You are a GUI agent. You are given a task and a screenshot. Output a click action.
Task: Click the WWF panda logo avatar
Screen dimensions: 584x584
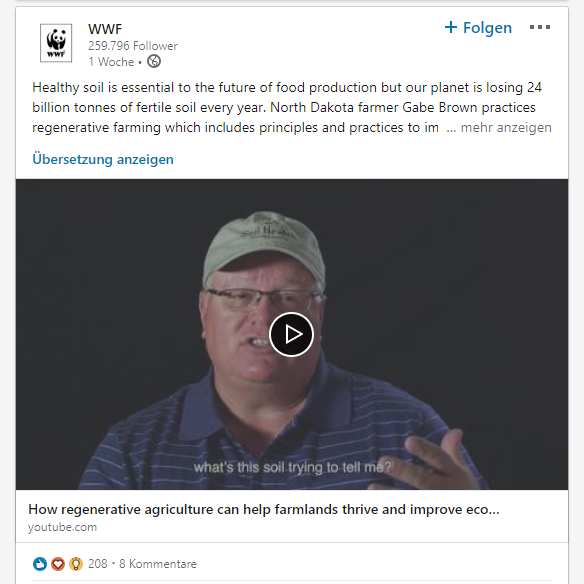(x=56, y=43)
